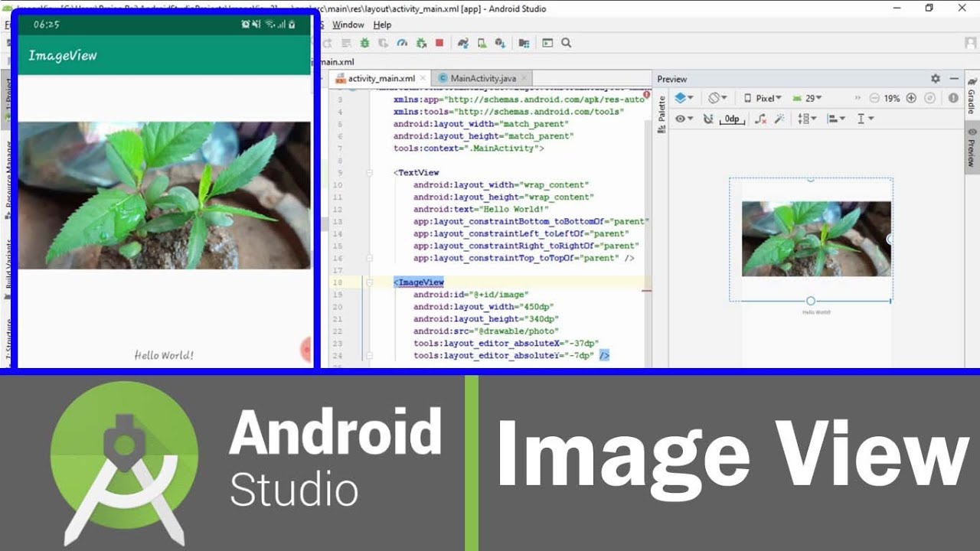The image size is (980, 551).
Task: Open Search Everywhere magnifier icon
Action: 567,43
